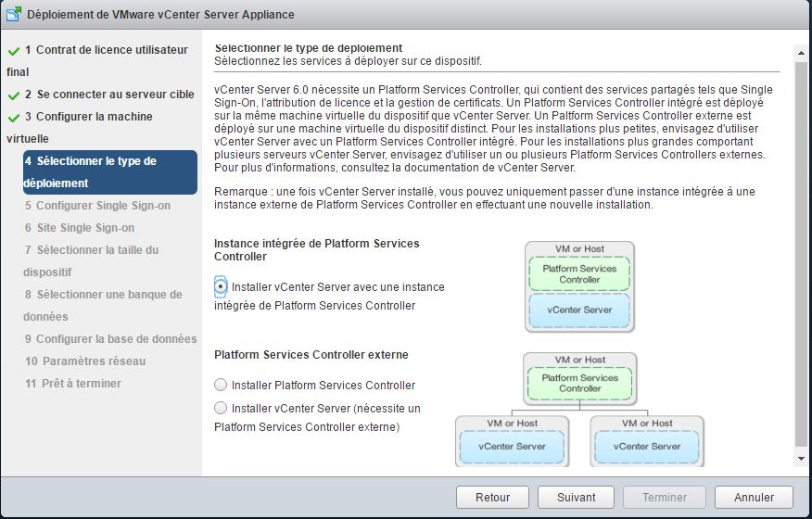
Task: Click subtitle Sélectionnez les services à déployer
Action: point(348,61)
